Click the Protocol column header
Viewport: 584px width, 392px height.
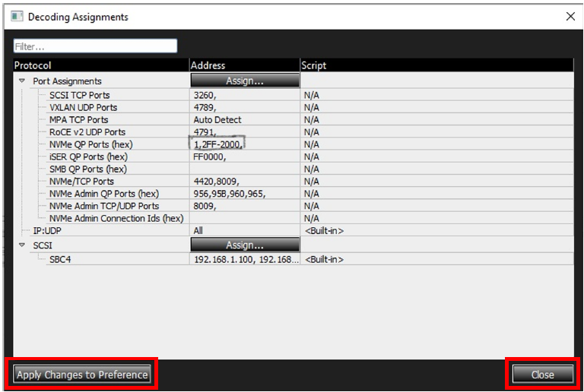[101, 65]
